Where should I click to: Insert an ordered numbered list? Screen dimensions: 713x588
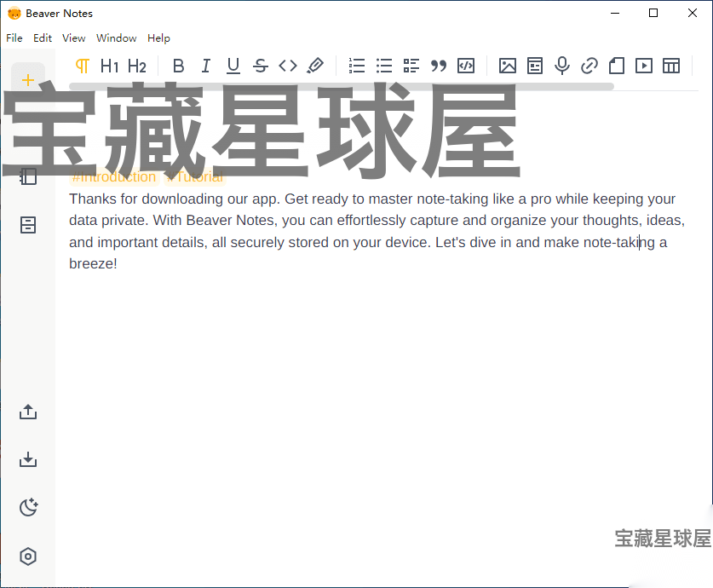pyautogui.click(x=357, y=66)
